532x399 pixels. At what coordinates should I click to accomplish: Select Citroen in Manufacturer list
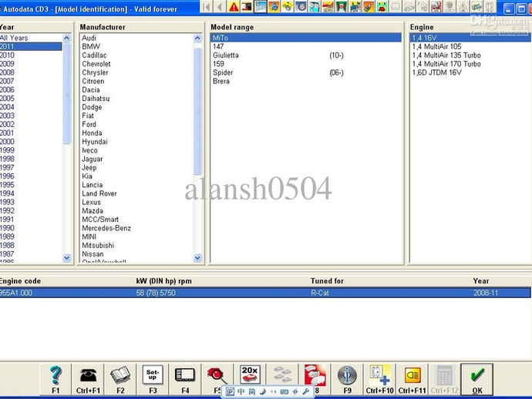(136, 81)
